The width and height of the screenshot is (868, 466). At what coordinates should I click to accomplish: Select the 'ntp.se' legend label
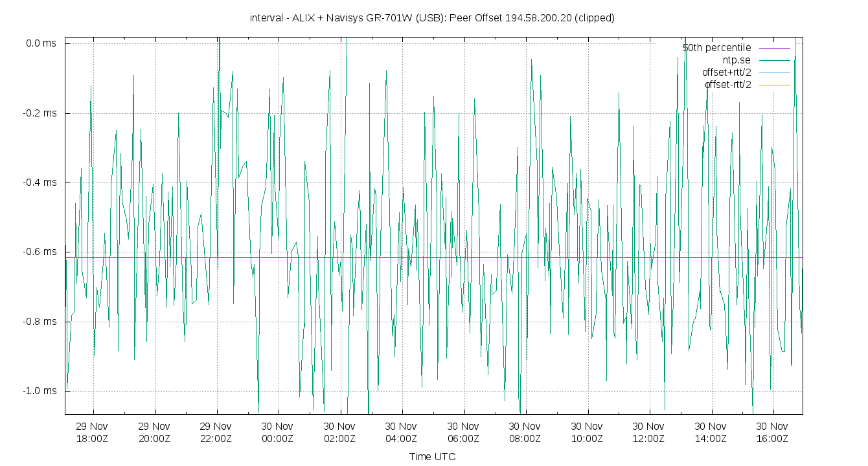737,60
